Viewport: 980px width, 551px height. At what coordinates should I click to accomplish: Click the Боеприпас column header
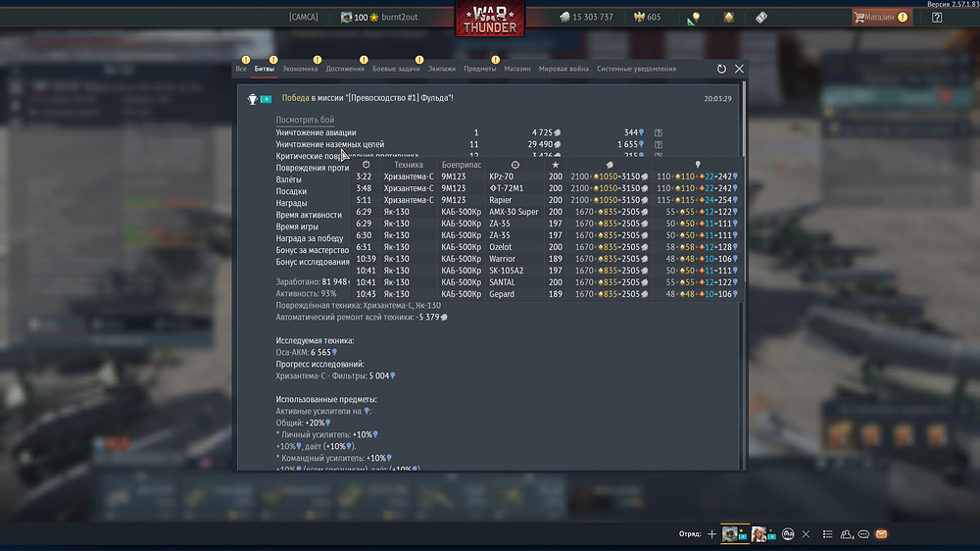[462, 165]
